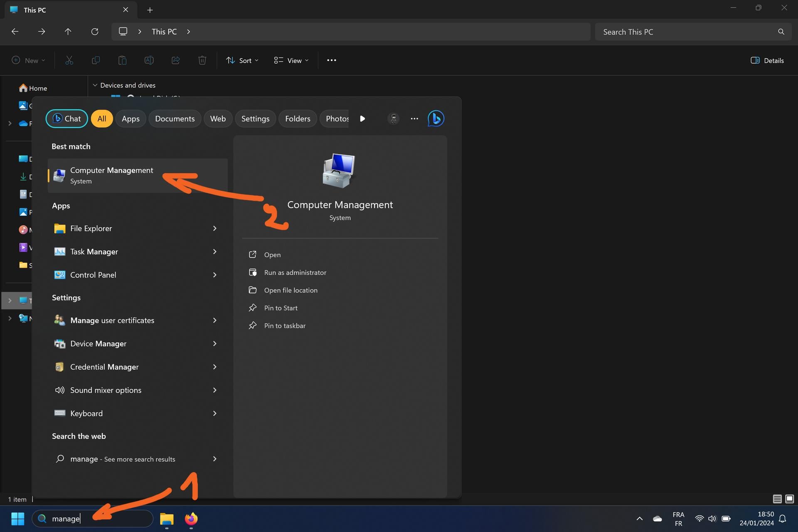
Task: Click the Chat button in search panel
Action: [x=66, y=118]
